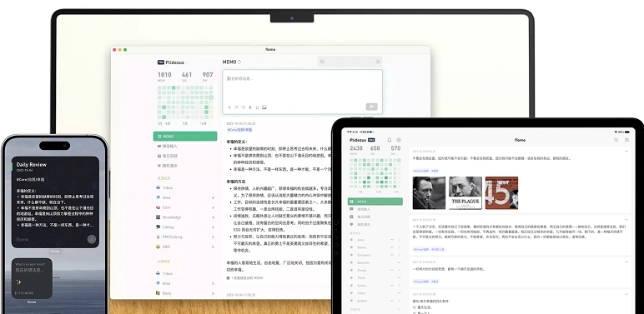Open the What's on your mind widget
The image size is (644, 314).
32,278
